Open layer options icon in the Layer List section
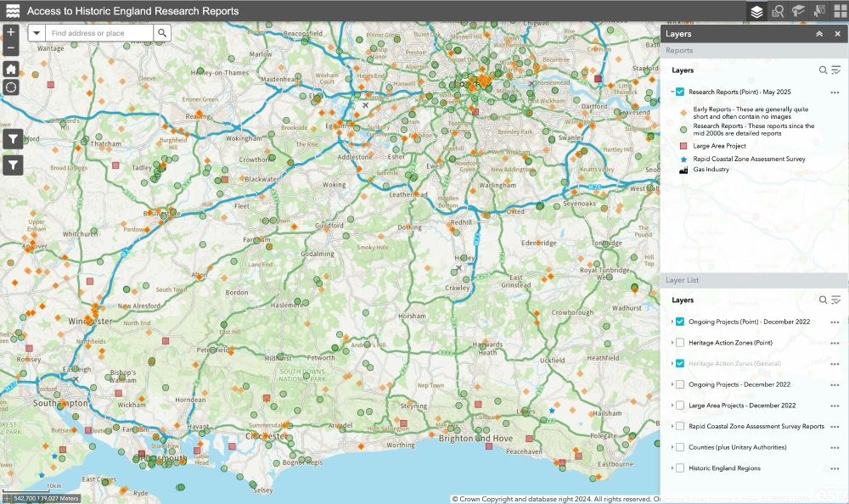This screenshot has height=504, width=849. coord(836,300)
